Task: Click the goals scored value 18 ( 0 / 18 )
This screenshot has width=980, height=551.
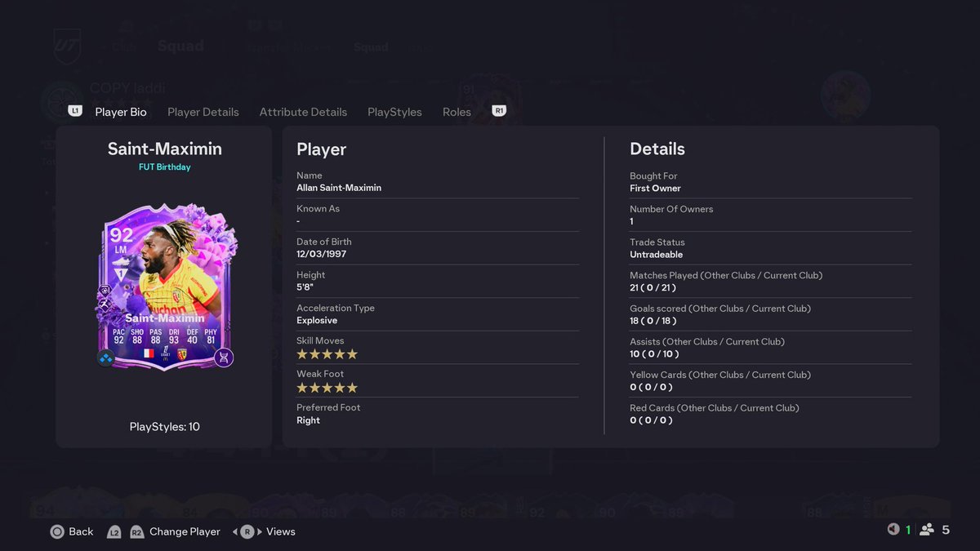Action: click(x=653, y=321)
